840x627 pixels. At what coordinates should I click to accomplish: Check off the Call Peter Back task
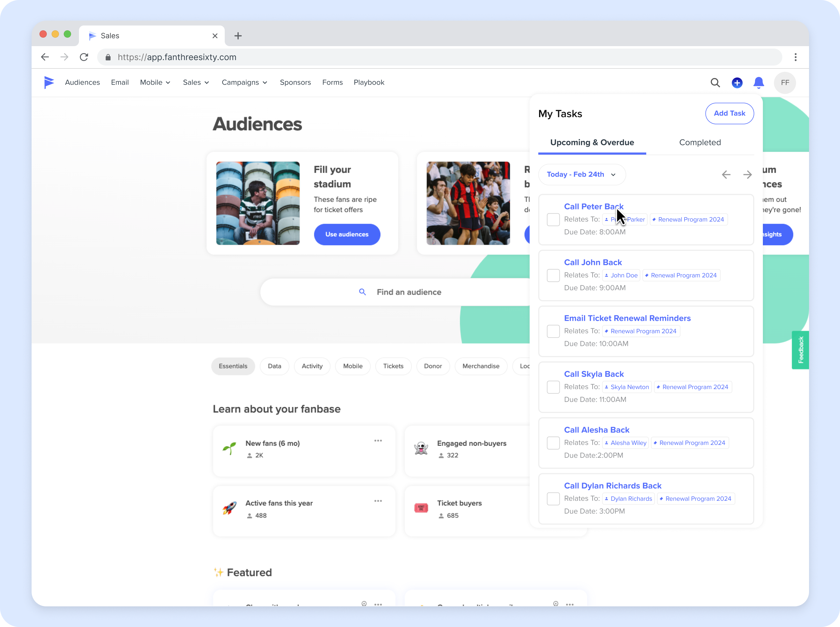pos(553,219)
